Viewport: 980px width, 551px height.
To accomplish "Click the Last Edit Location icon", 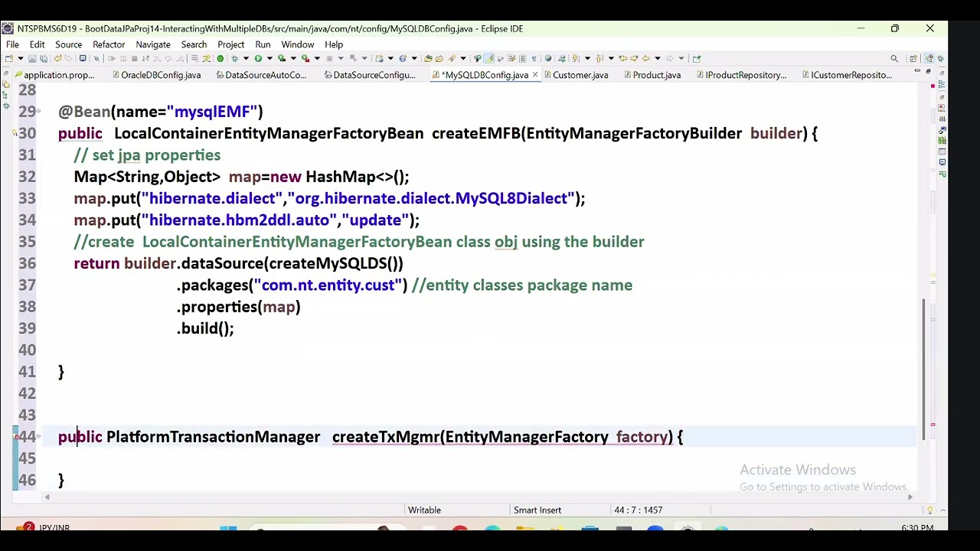I will (x=622, y=58).
